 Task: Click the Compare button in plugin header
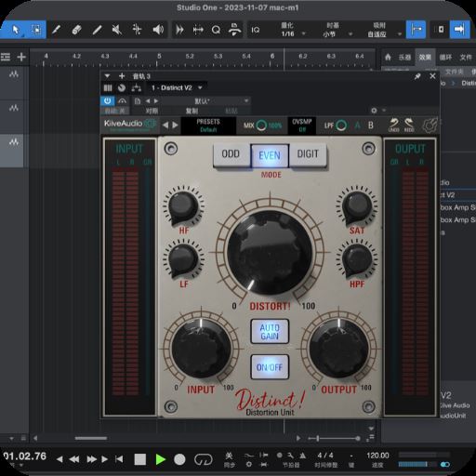coord(152,111)
